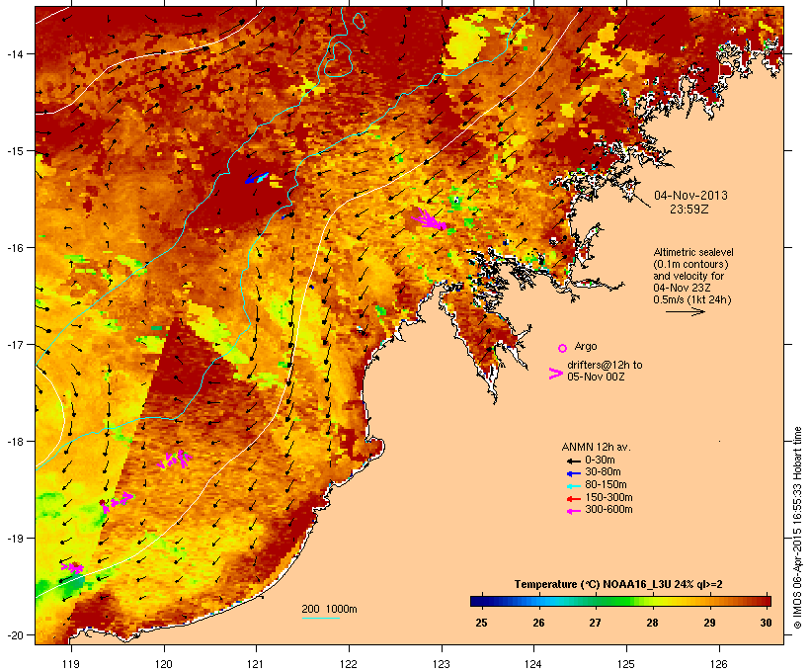
Task: Click the green 27°C section of colorbar
Action: click(x=596, y=601)
